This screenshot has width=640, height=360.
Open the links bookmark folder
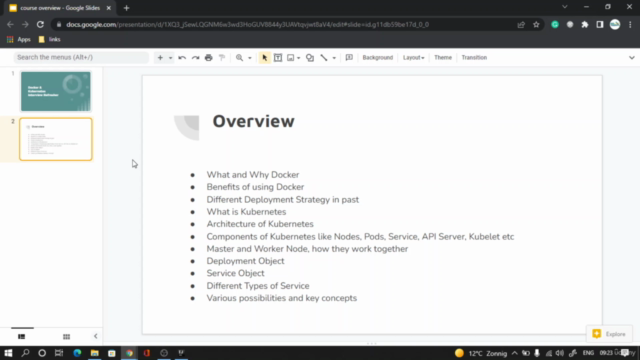coord(49,40)
